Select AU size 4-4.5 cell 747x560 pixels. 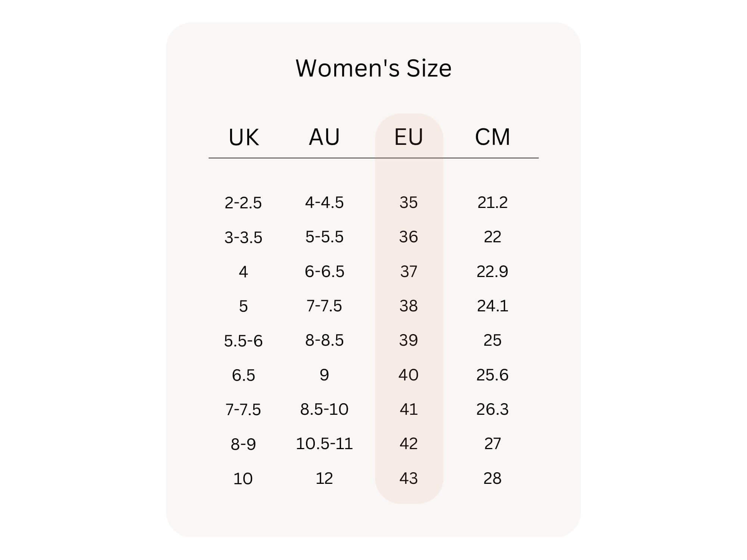pyautogui.click(x=324, y=202)
